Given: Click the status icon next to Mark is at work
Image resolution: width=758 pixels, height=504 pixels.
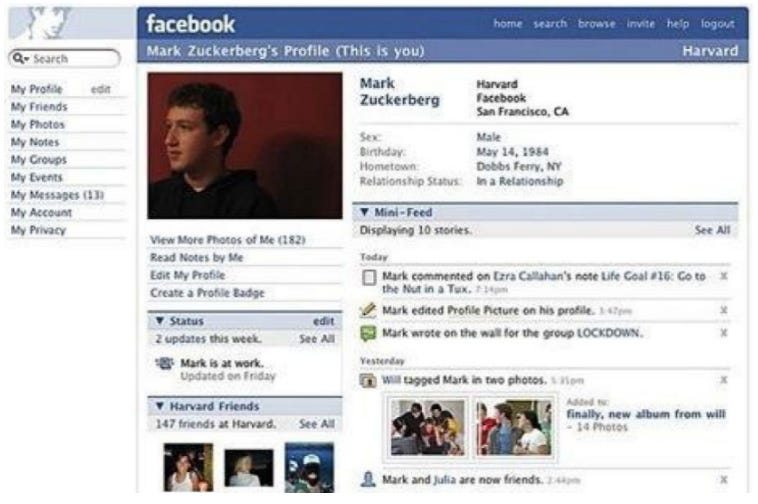Looking at the screenshot, I should point(165,363).
